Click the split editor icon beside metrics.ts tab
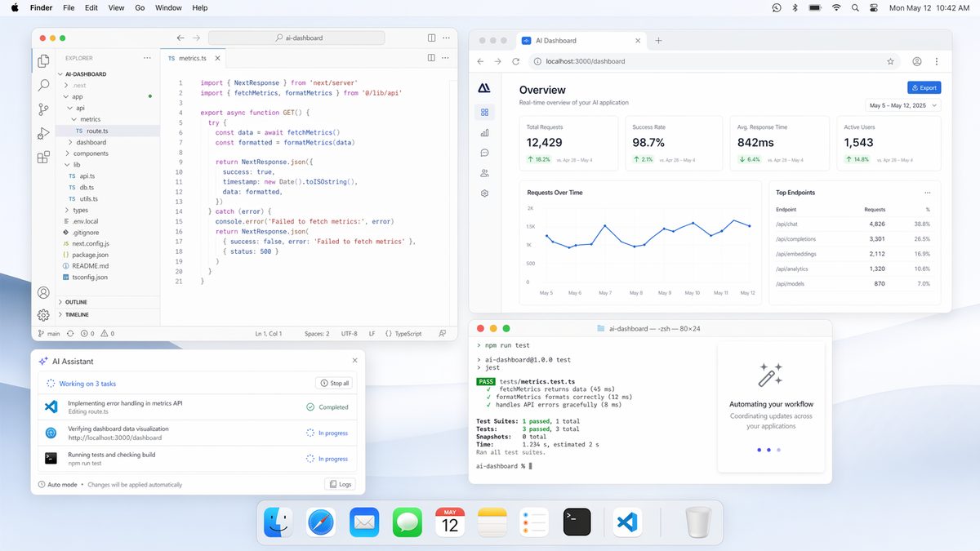This screenshot has width=980, height=551. pyautogui.click(x=431, y=58)
